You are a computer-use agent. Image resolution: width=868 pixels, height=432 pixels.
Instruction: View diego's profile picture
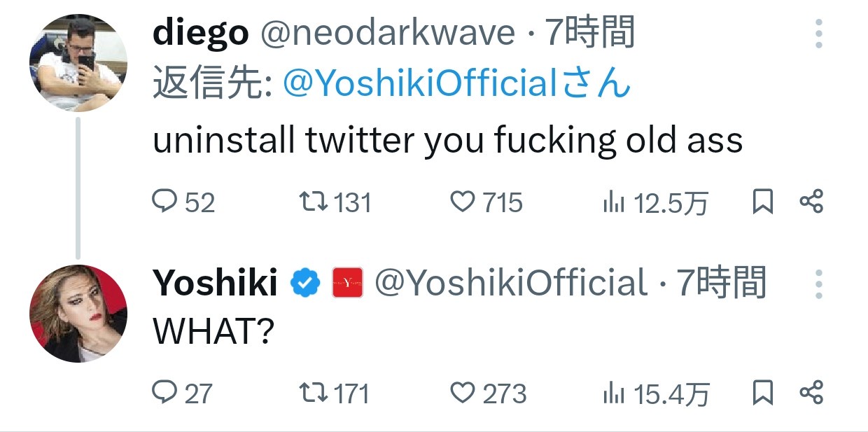tap(78, 62)
